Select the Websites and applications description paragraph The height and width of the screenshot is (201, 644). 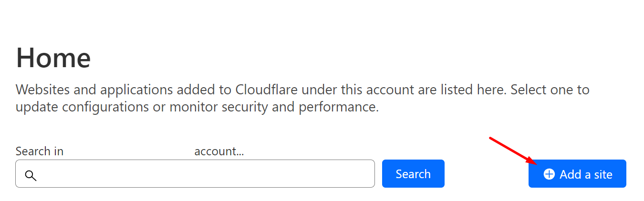point(302,98)
